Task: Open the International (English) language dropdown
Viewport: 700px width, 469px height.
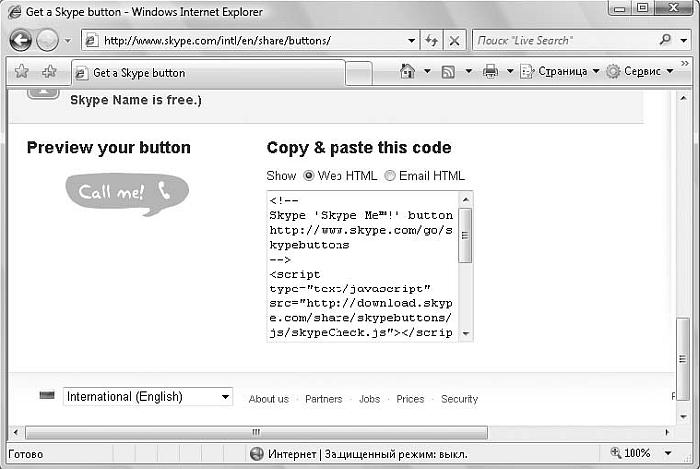Action: click(x=147, y=397)
